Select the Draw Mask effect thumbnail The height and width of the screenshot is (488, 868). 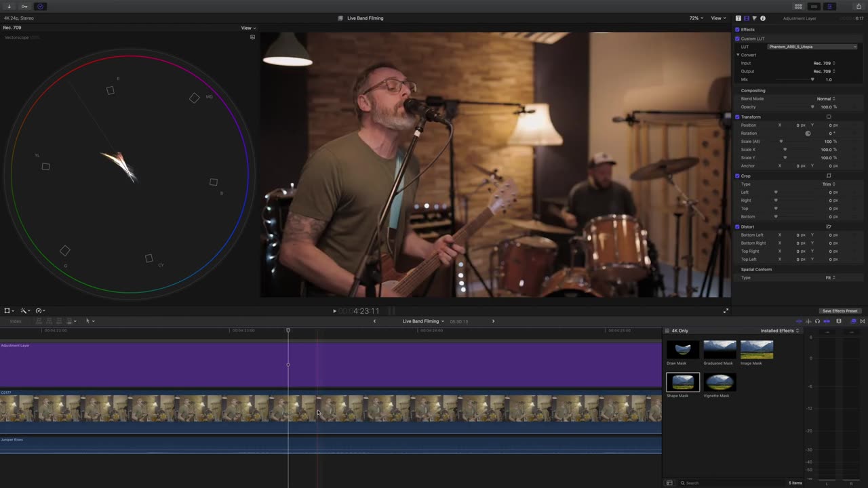point(683,349)
